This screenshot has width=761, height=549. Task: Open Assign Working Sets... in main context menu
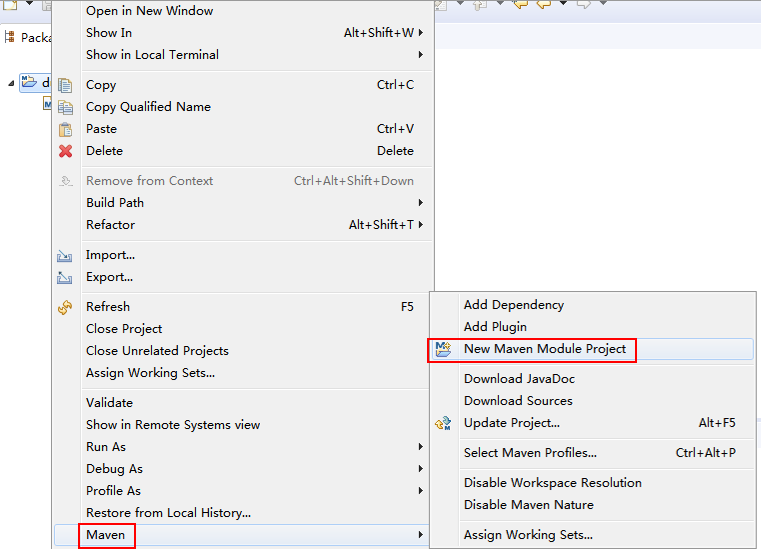243,373
